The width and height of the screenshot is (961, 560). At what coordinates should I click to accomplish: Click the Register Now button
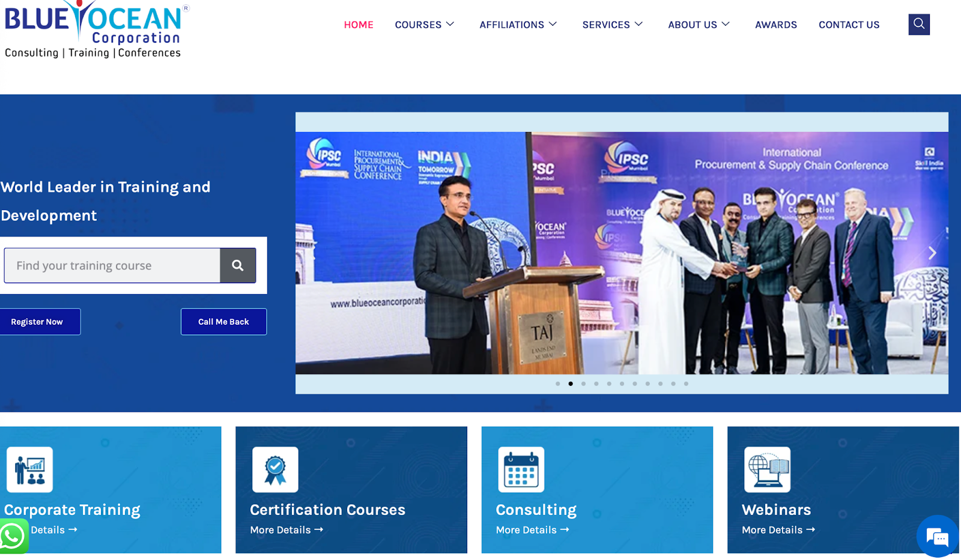click(38, 322)
